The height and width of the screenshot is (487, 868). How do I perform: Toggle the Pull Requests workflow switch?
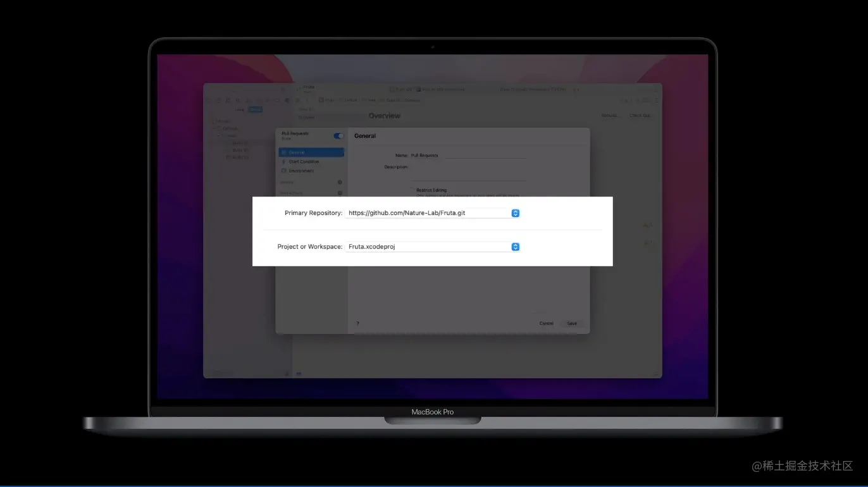(338, 136)
